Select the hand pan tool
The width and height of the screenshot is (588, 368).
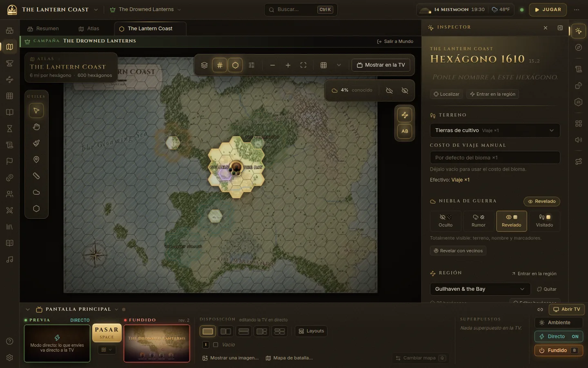click(x=36, y=127)
